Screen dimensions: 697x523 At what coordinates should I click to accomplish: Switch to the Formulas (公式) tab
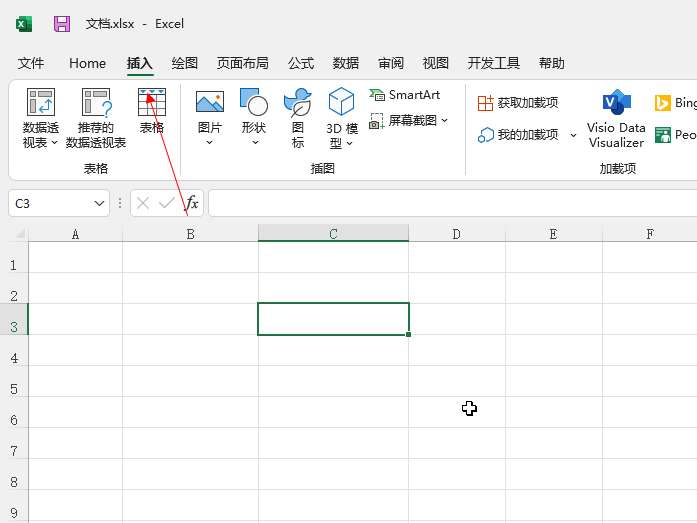click(301, 63)
